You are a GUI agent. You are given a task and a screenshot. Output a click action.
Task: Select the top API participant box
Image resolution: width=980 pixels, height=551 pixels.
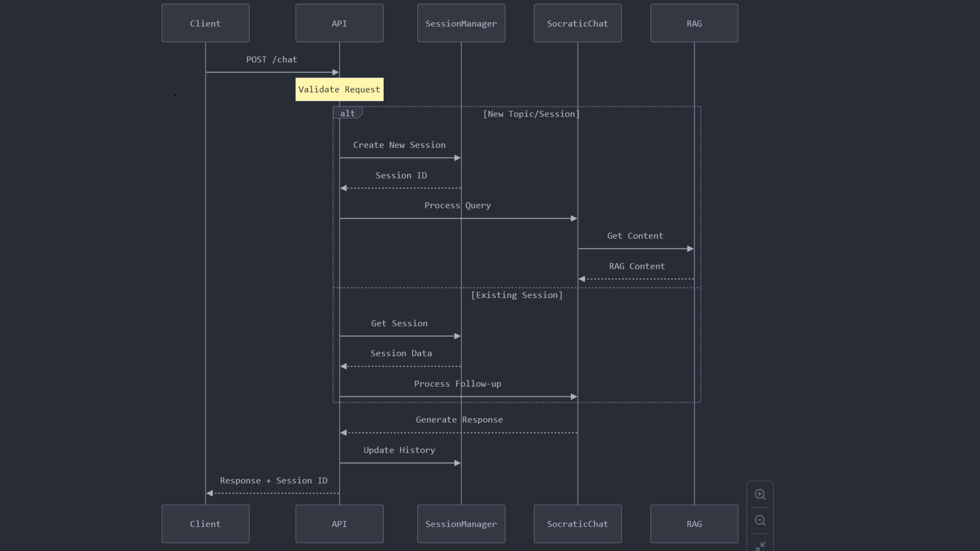(340, 23)
